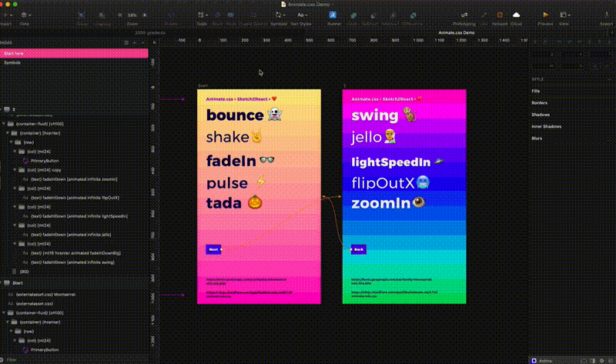Viewport: 616px width, 364px height.
Task: Click the Back button on artboard 2
Action: tap(358, 249)
